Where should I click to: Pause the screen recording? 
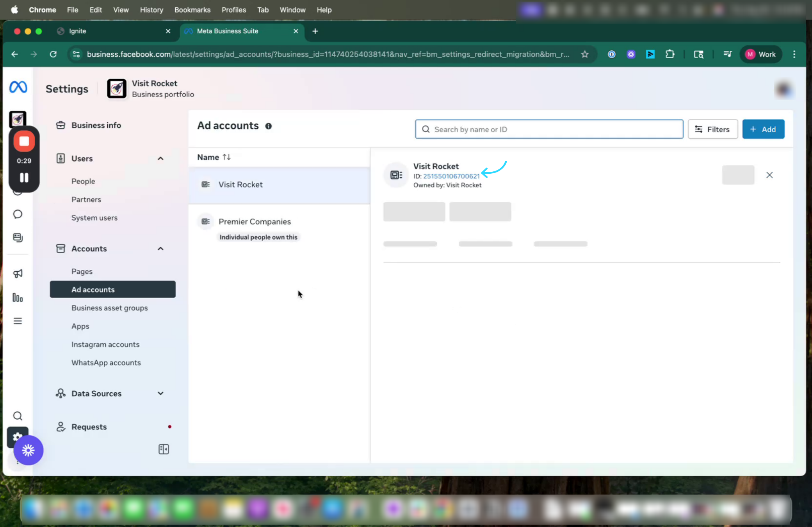(24, 178)
